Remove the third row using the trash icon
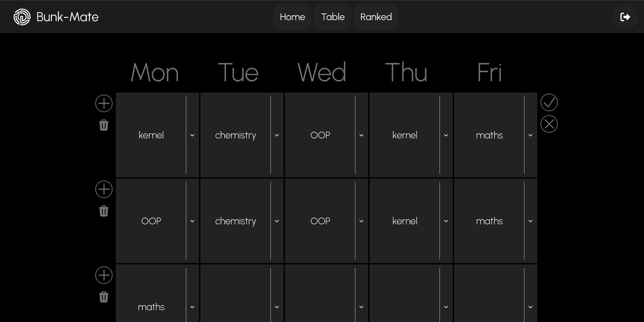This screenshot has height=322, width=644. [x=104, y=297]
